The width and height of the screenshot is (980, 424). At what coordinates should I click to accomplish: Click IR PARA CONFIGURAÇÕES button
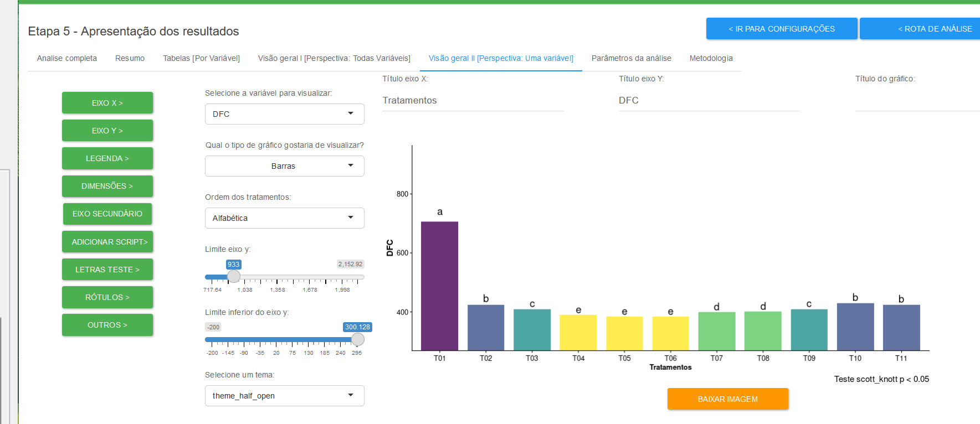pos(781,29)
